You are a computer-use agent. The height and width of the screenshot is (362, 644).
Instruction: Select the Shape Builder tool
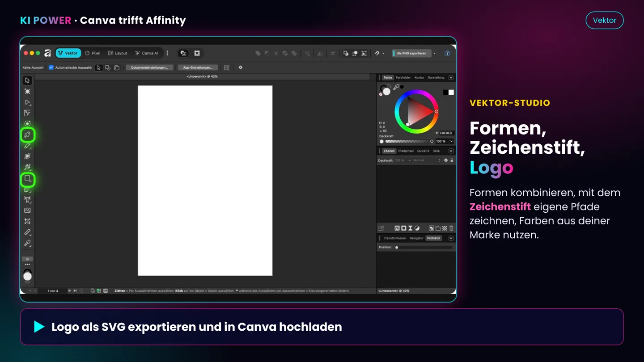[x=27, y=189]
